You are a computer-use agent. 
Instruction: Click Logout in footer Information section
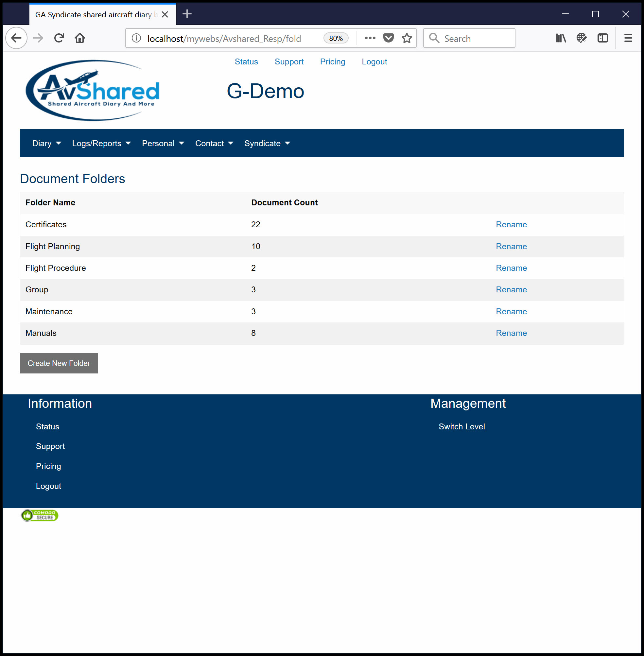[x=48, y=486]
